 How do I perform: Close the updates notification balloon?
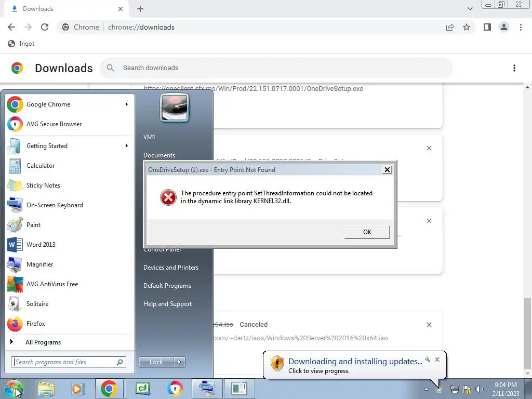click(x=437, y=360)
